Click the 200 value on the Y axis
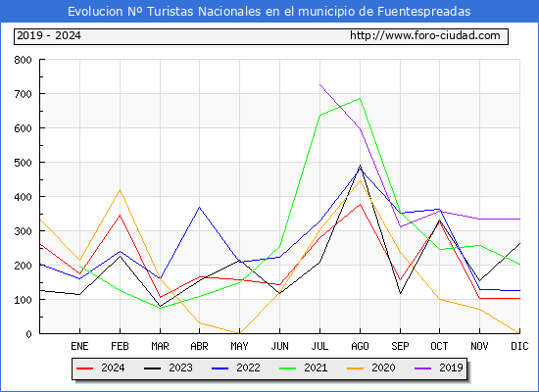539x392 pixels. pyautogui.click(x=23, y=266)
